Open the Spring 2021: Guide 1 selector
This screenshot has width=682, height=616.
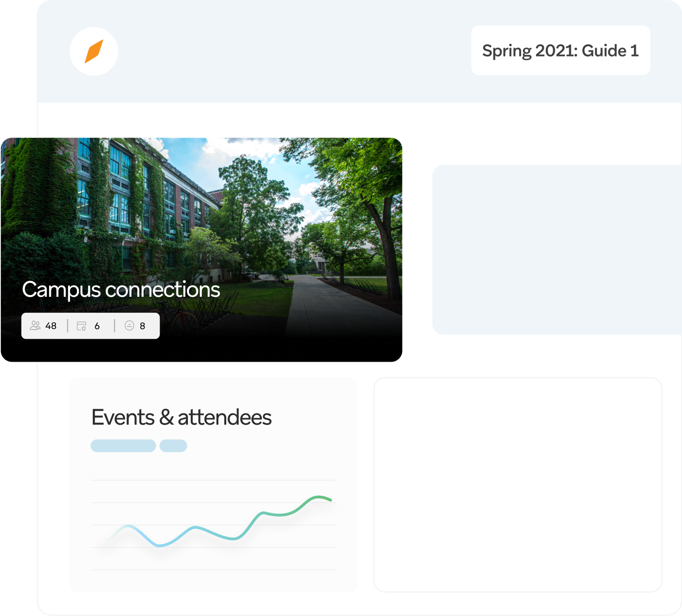point(560,50)
